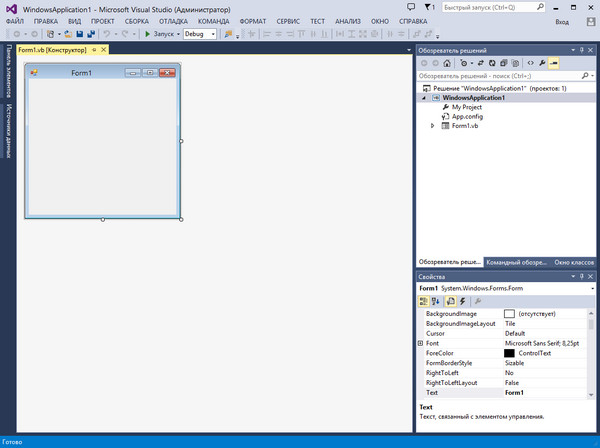Viewport: 600px width, 448px height.
Task: Open the Источники данных side tab
Action: click(x=8, y=130)
